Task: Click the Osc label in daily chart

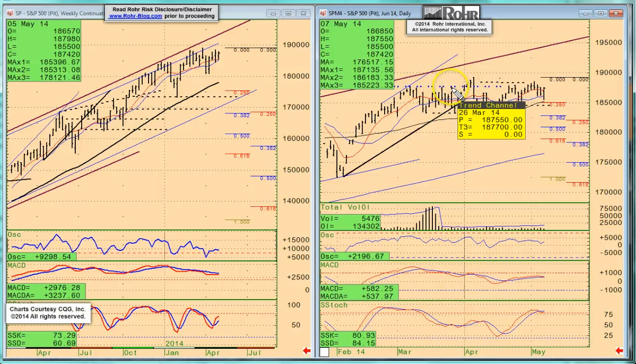Action: pos(327,235)
